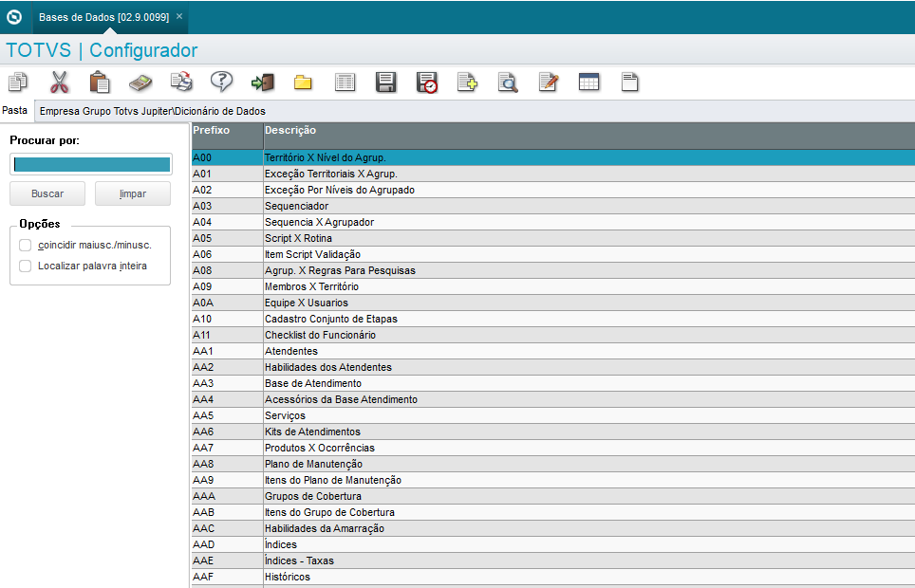This screenshot has width=915, height=588.
Task: Click the Paste clipboard icon
Action: click(100, 83)
